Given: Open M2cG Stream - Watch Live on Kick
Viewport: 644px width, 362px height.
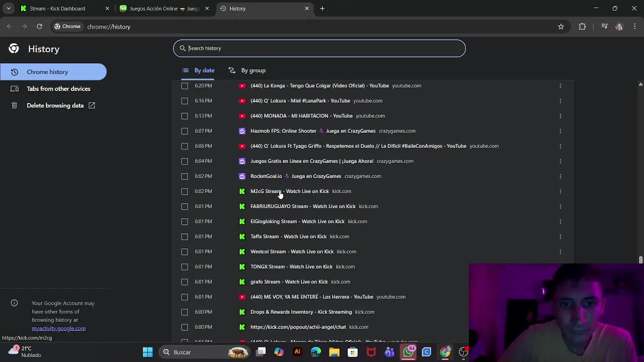Looking at the screenshot, I should point(290,191).
